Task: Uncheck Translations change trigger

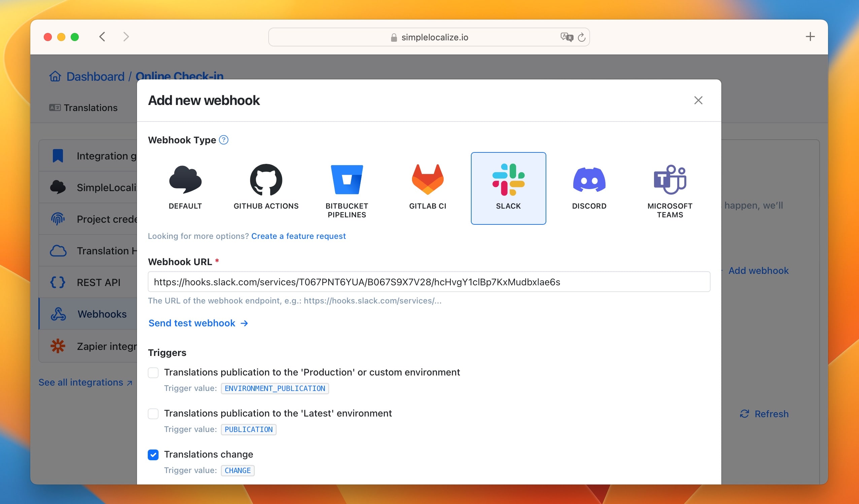Action: [153, 455]
